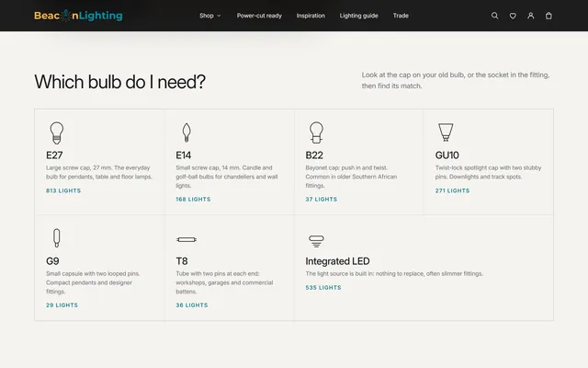This screenshot has height=368, width=588.
Task: Open the search icon in header
Action: (494, 16)
